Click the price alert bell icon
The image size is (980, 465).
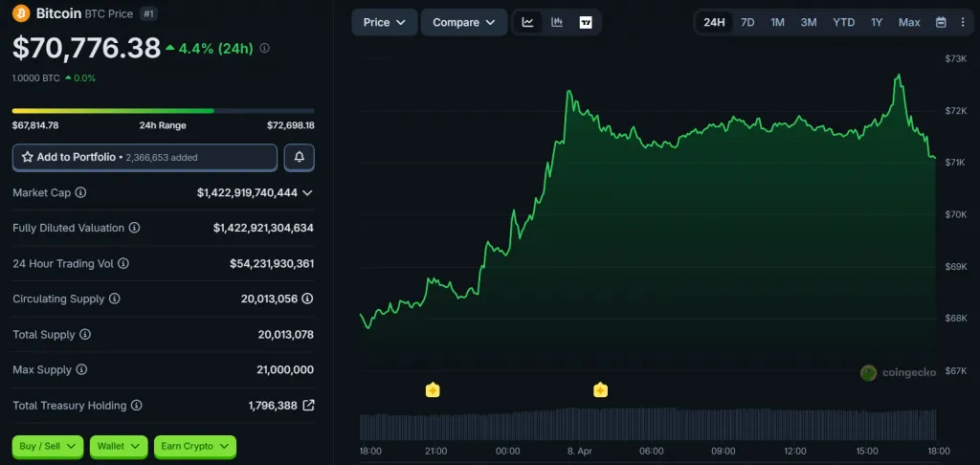[300, 158]
